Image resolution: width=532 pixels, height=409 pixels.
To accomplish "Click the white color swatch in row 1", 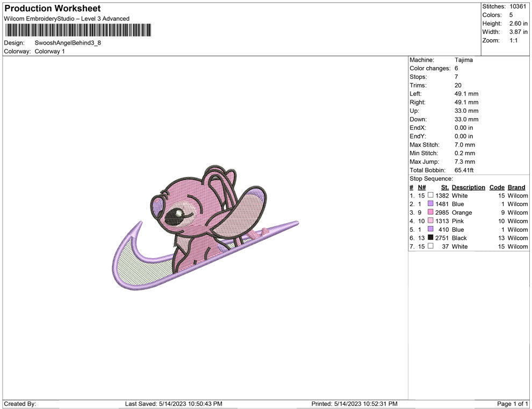I will point(430,195).
